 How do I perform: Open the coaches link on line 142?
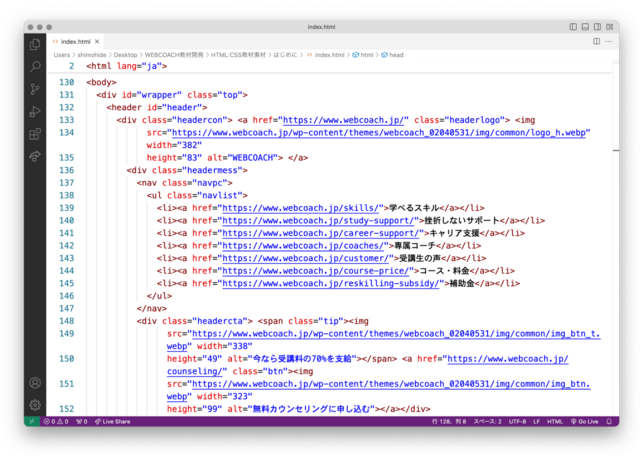point(303,246)
